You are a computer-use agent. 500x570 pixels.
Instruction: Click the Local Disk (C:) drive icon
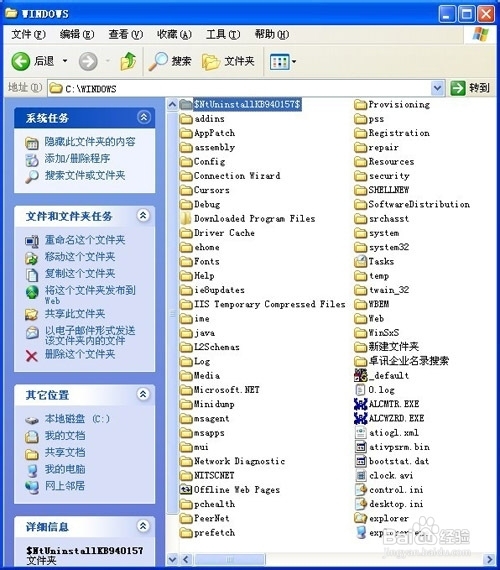(32, 420)
